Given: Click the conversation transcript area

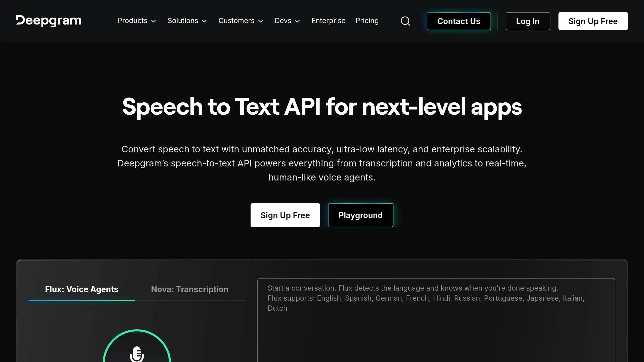Looking at the screenshot, I should 436,320.
